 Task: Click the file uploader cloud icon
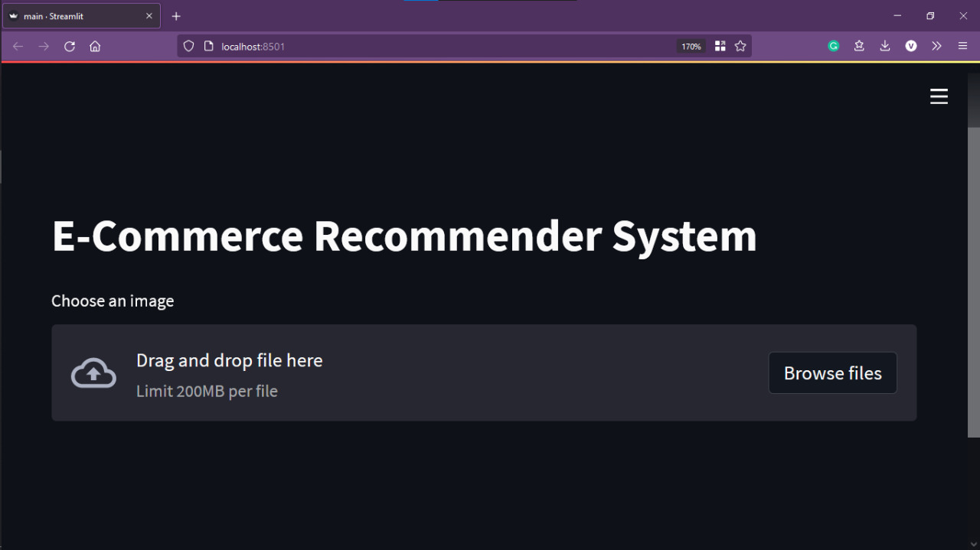pyautogui.click(x=93, y=373)
